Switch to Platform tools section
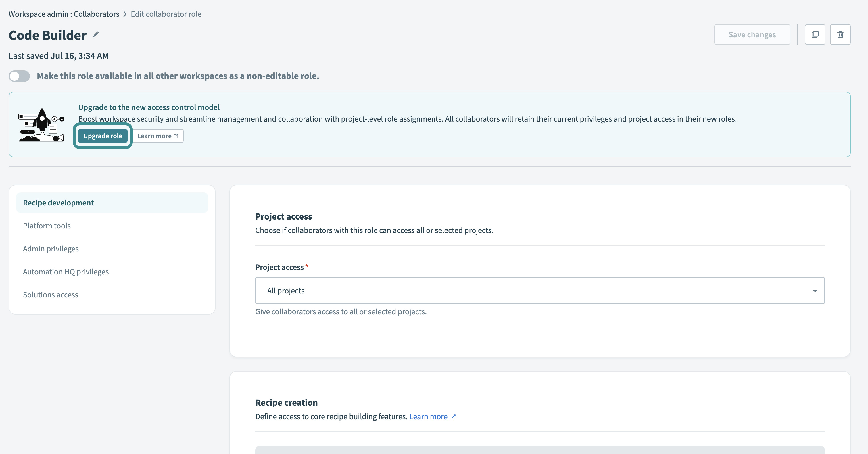This screenshot has width=868, height=454. (x=47, y=226)
